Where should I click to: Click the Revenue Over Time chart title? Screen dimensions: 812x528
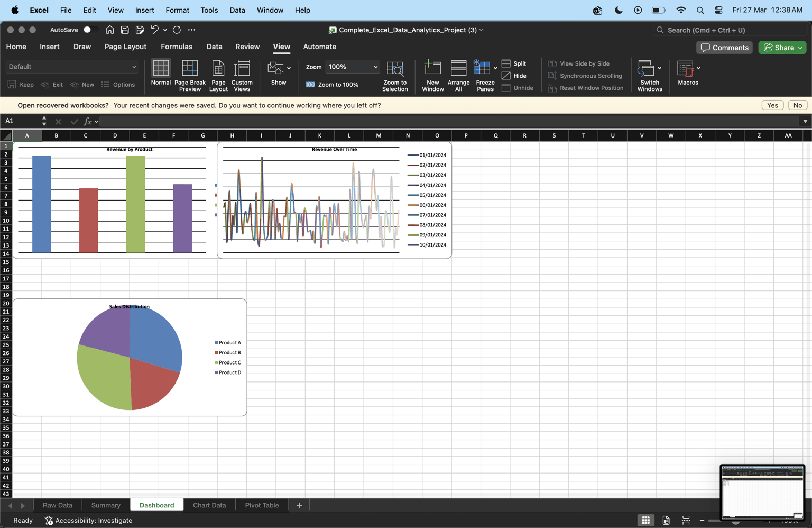[x=334, y=149]
